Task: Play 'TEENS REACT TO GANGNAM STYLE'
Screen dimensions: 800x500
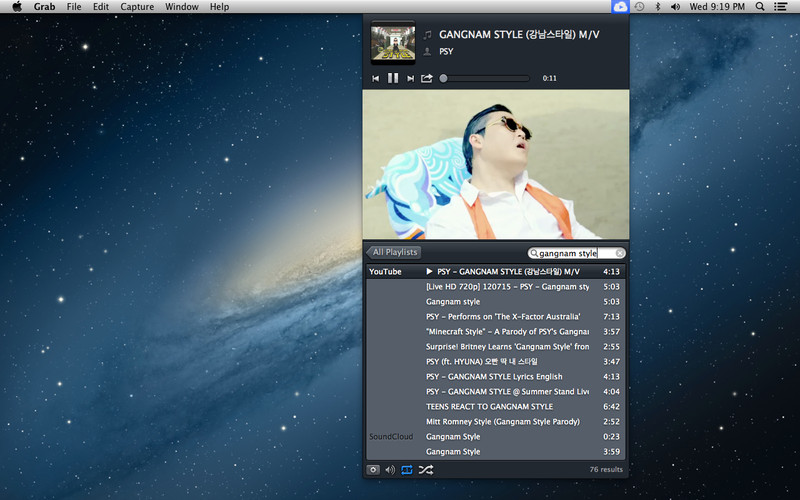Action: click(x=496, y=407)
